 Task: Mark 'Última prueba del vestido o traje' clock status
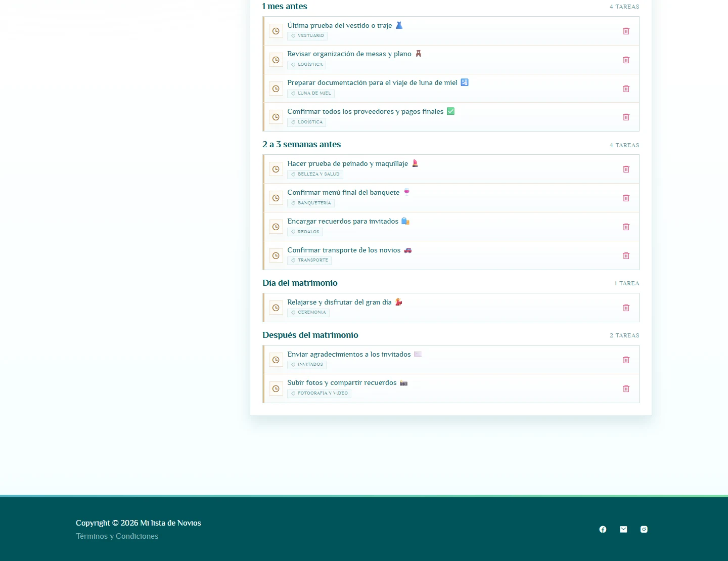(x=276, y=31)
